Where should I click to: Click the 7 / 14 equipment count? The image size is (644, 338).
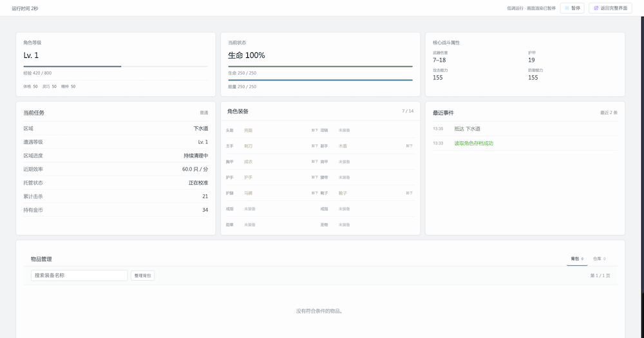pos(408,111)
